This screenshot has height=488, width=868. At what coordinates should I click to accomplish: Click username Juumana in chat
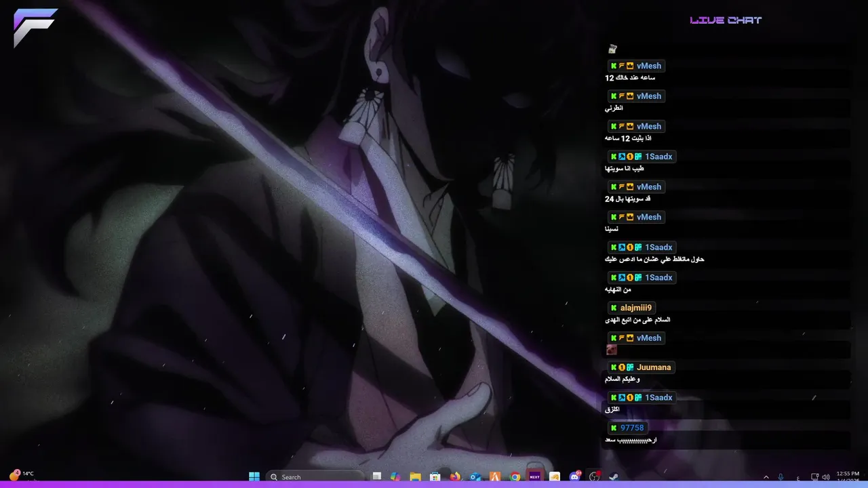tap(654, 367)
